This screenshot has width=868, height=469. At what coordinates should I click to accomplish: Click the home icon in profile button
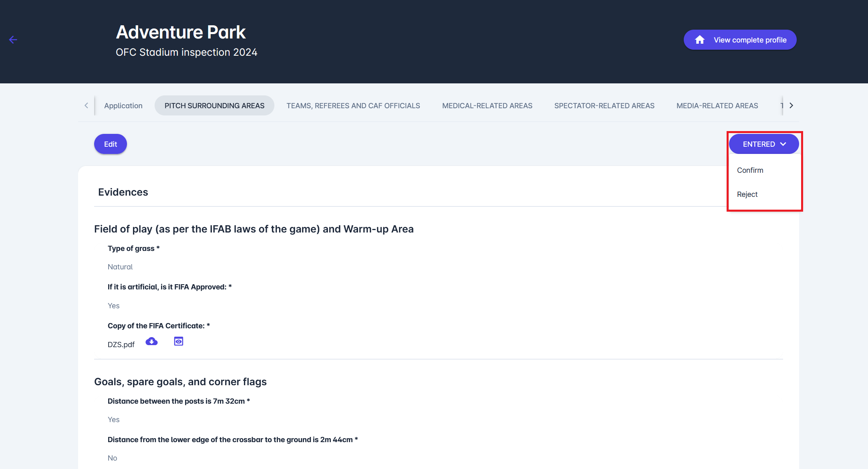[700, 40]
